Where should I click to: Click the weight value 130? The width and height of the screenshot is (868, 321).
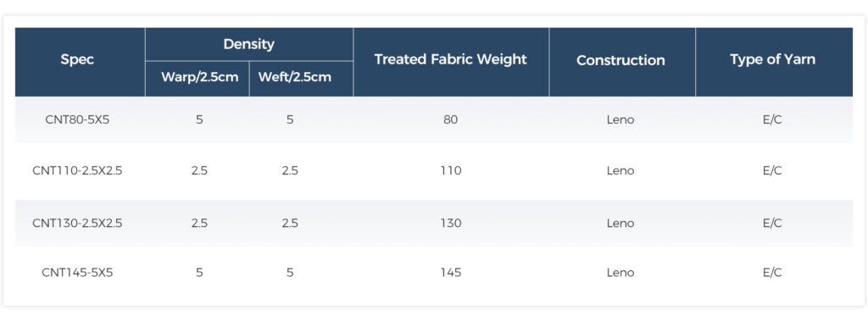[x=451, y=224]
